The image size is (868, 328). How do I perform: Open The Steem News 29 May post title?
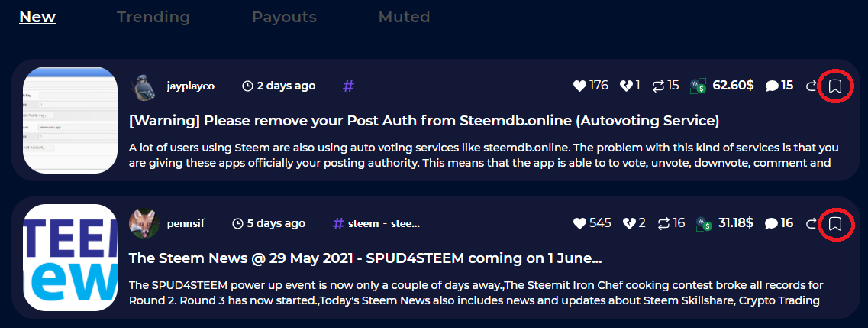[366, 258]
